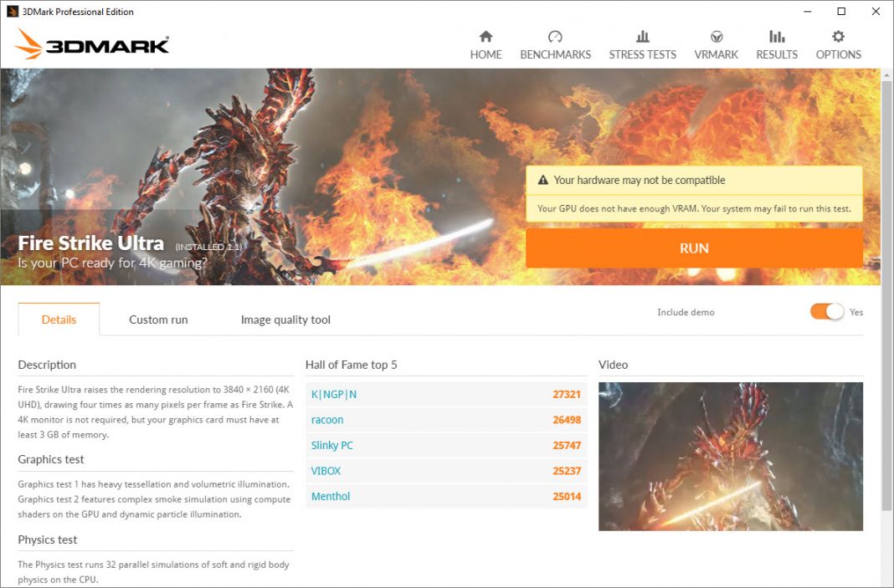Click the 3DMark logo
The image size is (894, 588).
click(93, 43)
